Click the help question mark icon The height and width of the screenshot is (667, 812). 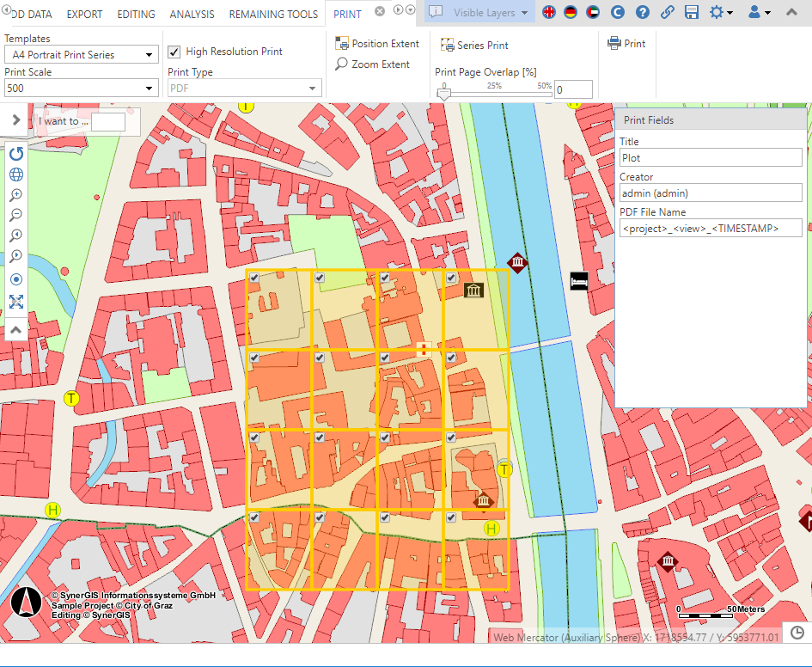click(x=643, y=12)
